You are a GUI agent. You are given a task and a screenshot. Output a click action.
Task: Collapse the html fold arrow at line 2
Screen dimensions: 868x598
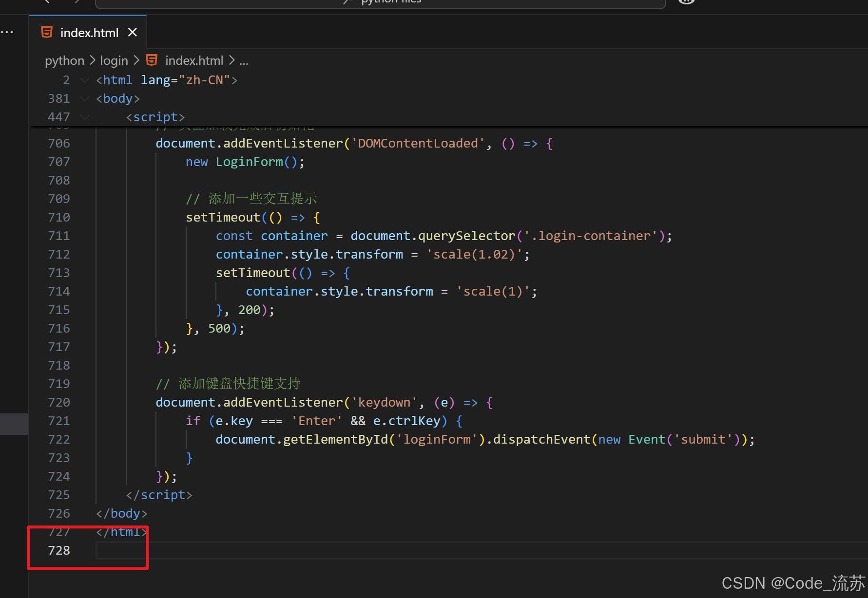pyautogui.click(x=85, y=80)
